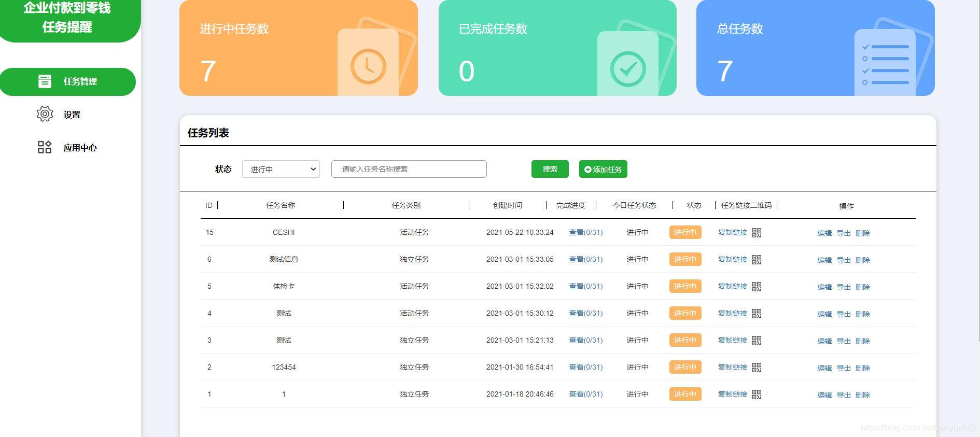Show QR code for task CESHI

[x=757, y=233]
